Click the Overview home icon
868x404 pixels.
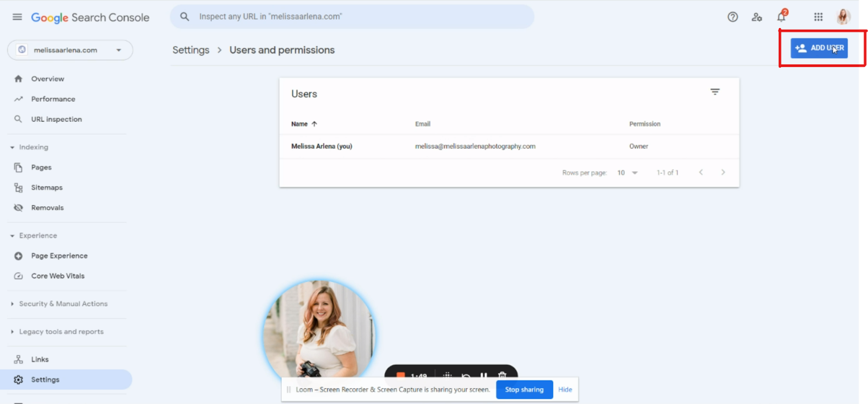18,79
